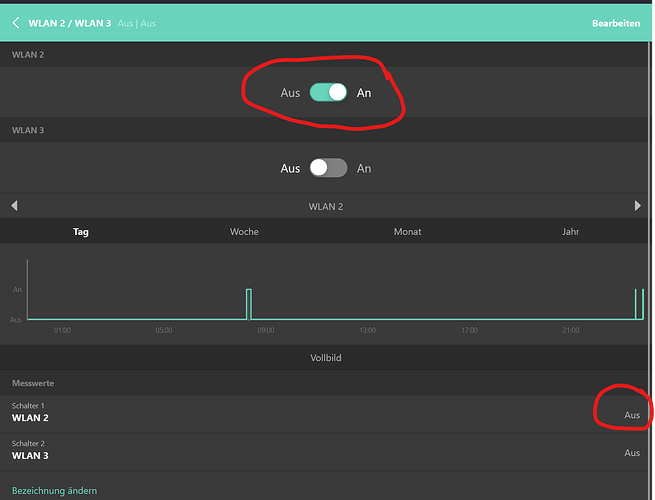Turn off the WLAN 2 switch

point(328,92)
